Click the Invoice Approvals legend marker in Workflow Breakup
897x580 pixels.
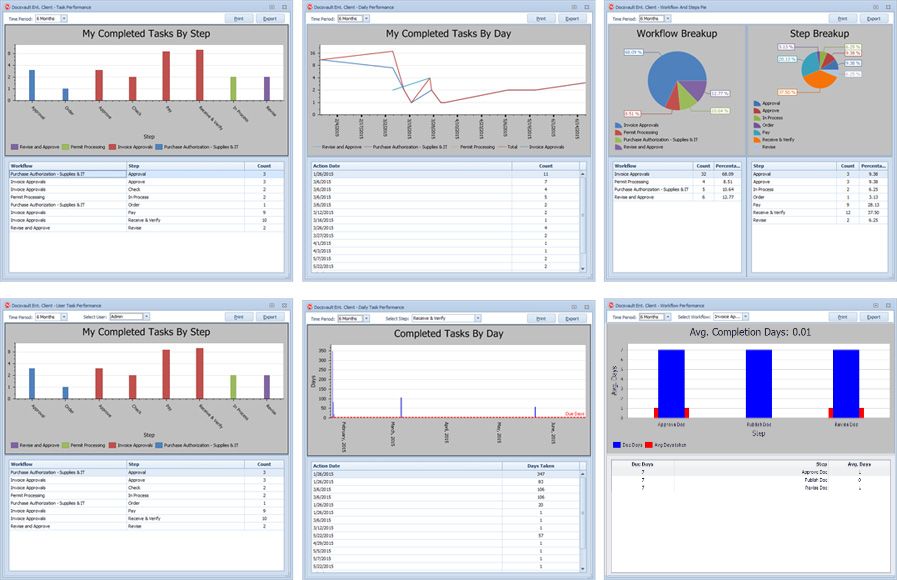[619, 124]
